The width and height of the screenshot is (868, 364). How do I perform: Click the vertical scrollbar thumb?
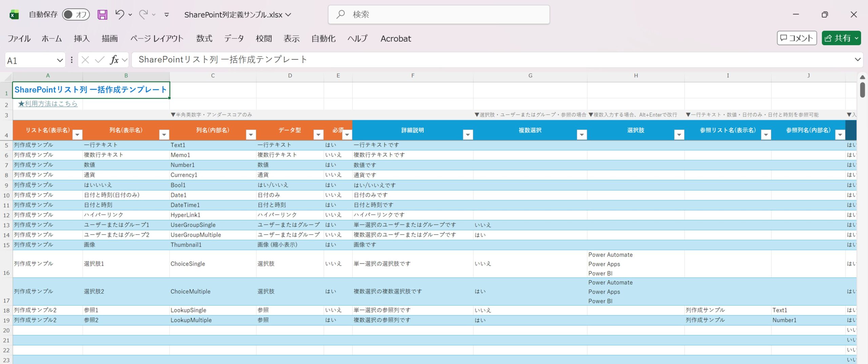pos(863,90)
